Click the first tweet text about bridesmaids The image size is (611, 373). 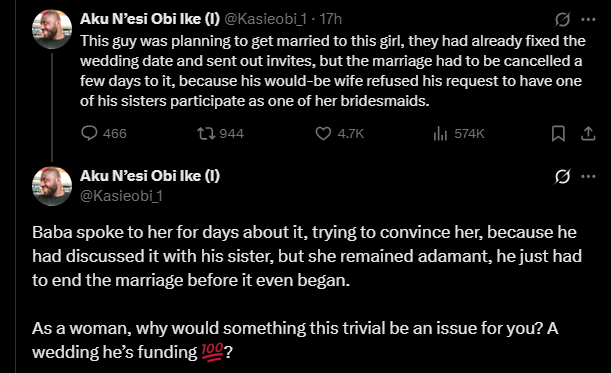(x=333, y=71)
